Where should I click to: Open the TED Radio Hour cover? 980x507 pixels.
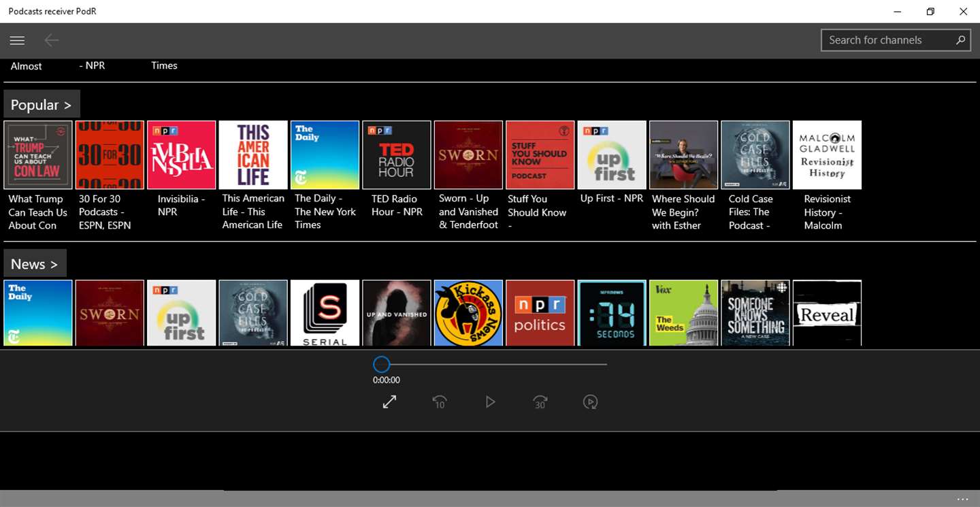(x=397, y=155)
